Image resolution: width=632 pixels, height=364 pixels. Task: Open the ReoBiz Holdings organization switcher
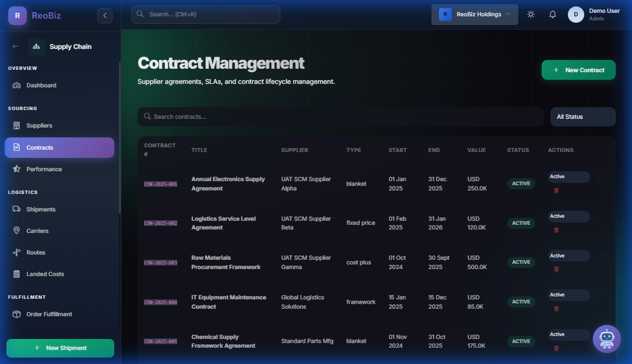(475, 13)
